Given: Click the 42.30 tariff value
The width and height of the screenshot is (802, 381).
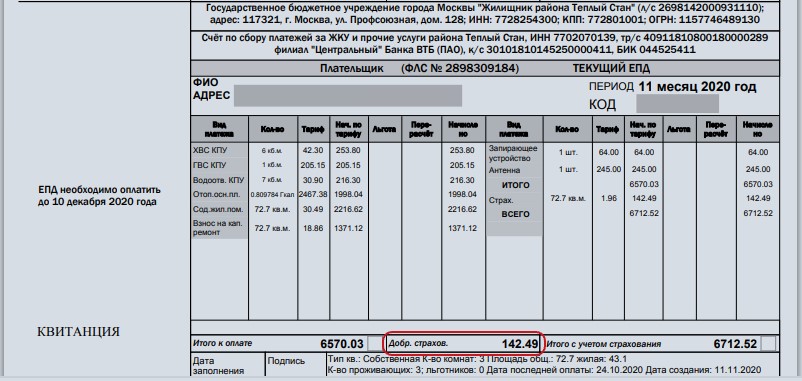Looking at the screenshot, I should (313, 150).
